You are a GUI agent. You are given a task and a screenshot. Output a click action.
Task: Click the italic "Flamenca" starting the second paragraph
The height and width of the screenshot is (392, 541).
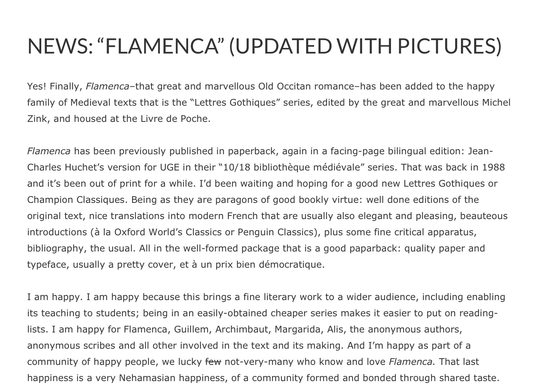coord(49,151)
